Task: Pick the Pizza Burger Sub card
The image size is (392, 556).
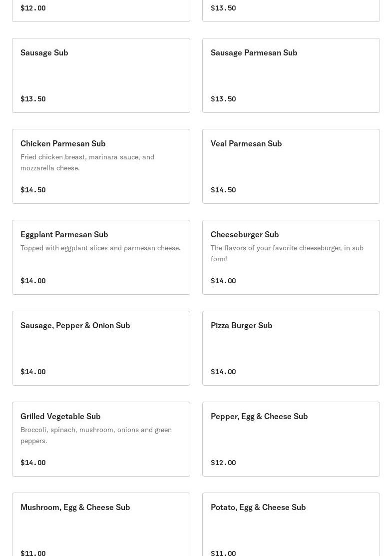Action: (291, 348)
